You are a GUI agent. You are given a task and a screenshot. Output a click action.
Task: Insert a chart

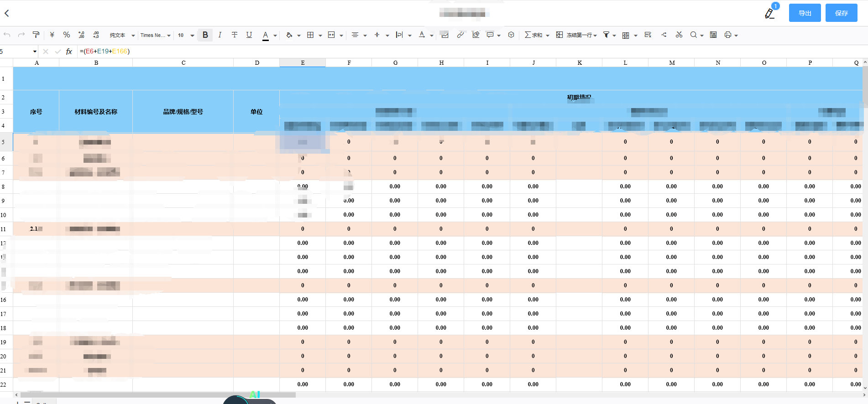(445, 35)
